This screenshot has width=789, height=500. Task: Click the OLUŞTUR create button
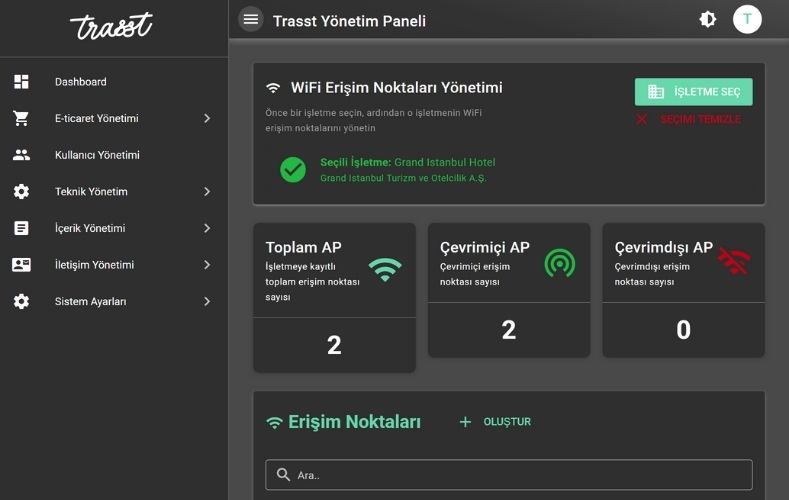[495, 422]
